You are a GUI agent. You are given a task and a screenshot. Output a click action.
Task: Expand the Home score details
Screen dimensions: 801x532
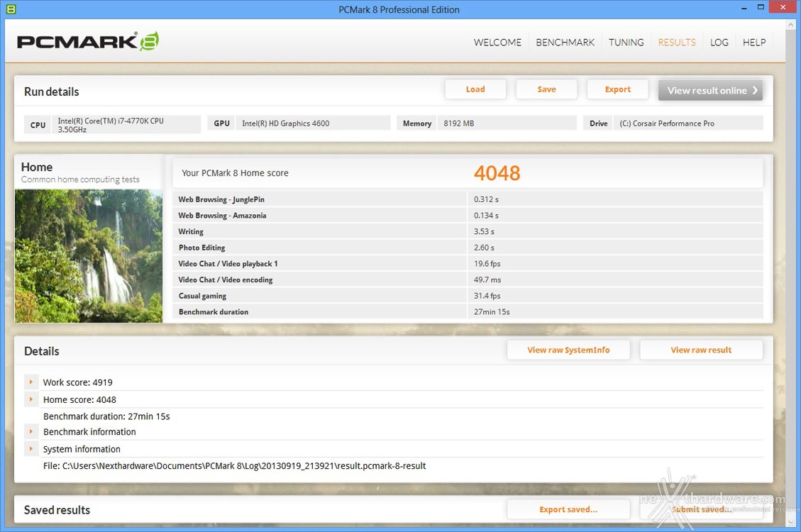(31, 399)
